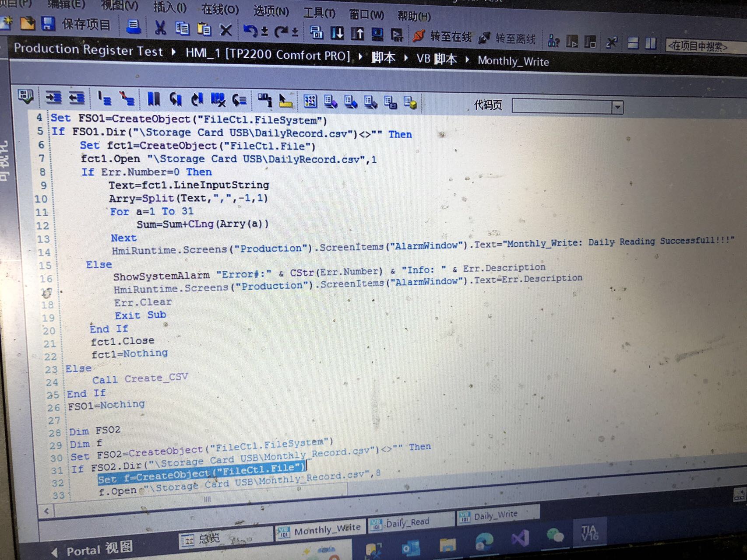Click the Accessible devices icon
This screenshot has height=560, width=747.
coord(553,41)
